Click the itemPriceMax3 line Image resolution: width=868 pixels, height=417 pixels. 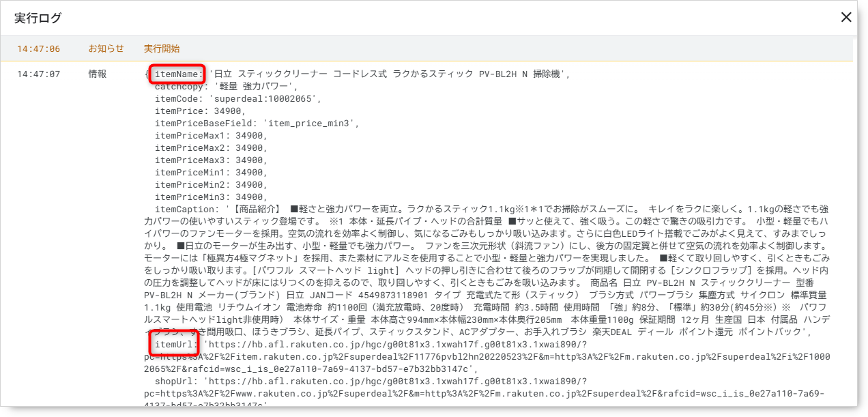click(210, 160)
